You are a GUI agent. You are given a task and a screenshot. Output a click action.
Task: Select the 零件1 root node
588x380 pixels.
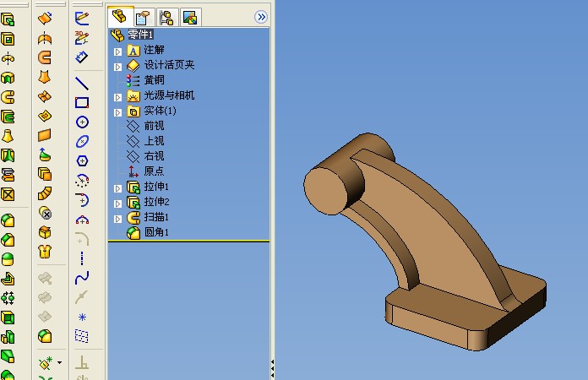tap(140, 35)
